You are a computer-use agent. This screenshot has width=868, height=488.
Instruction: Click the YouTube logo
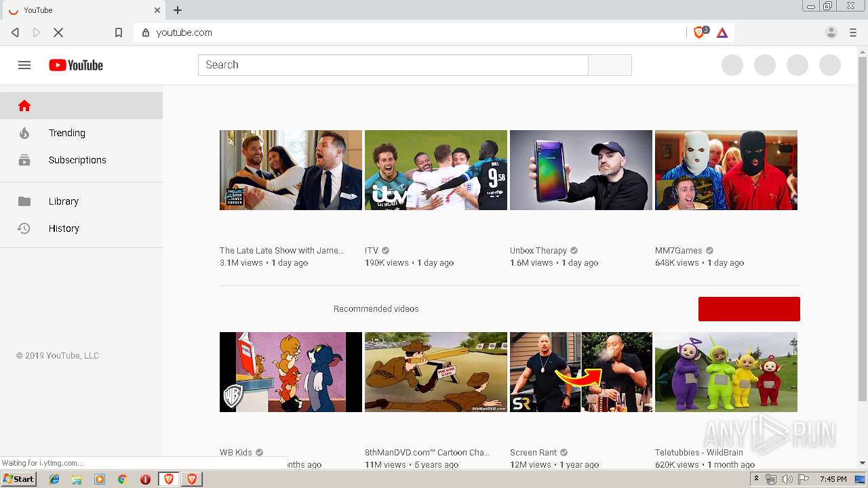[x=76, y=65]
